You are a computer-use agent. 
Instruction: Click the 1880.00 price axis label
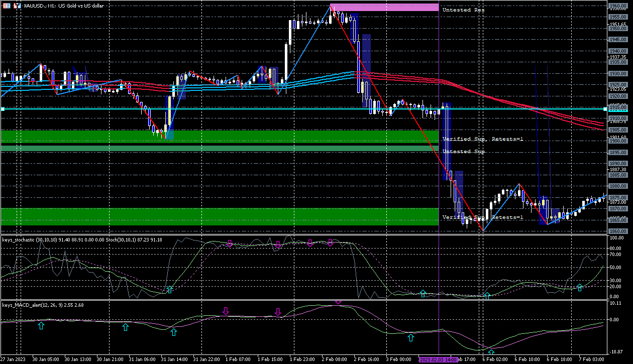[x=617, y=186]
